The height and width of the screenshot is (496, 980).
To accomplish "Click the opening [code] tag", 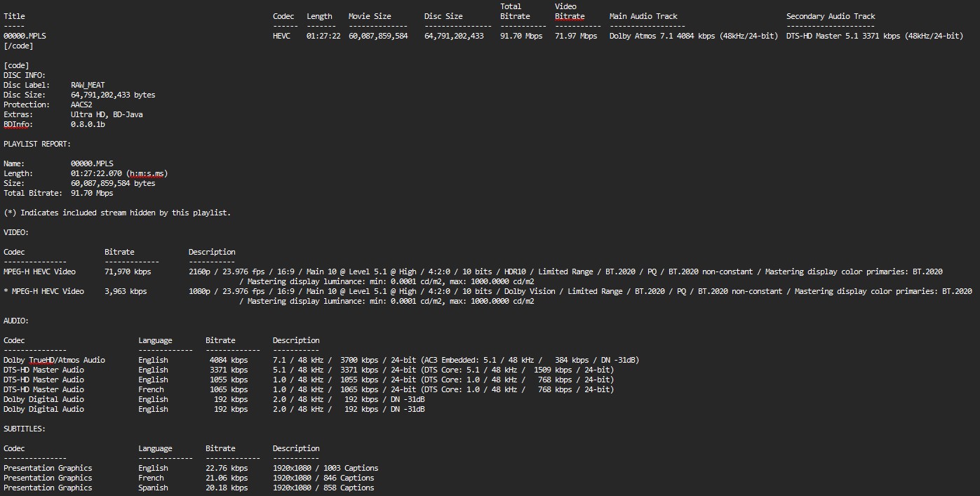I will pos(16,65).
